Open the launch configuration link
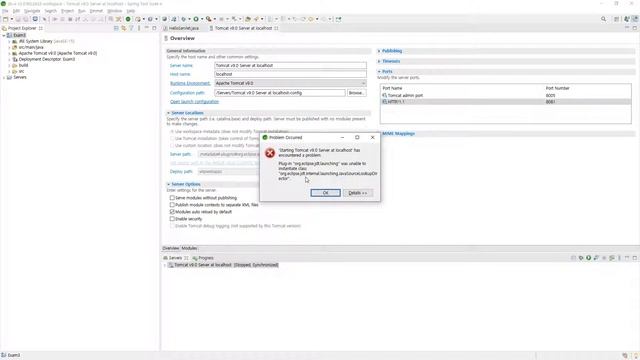This screenshot has height=360, width=640. tap(194, 102)
